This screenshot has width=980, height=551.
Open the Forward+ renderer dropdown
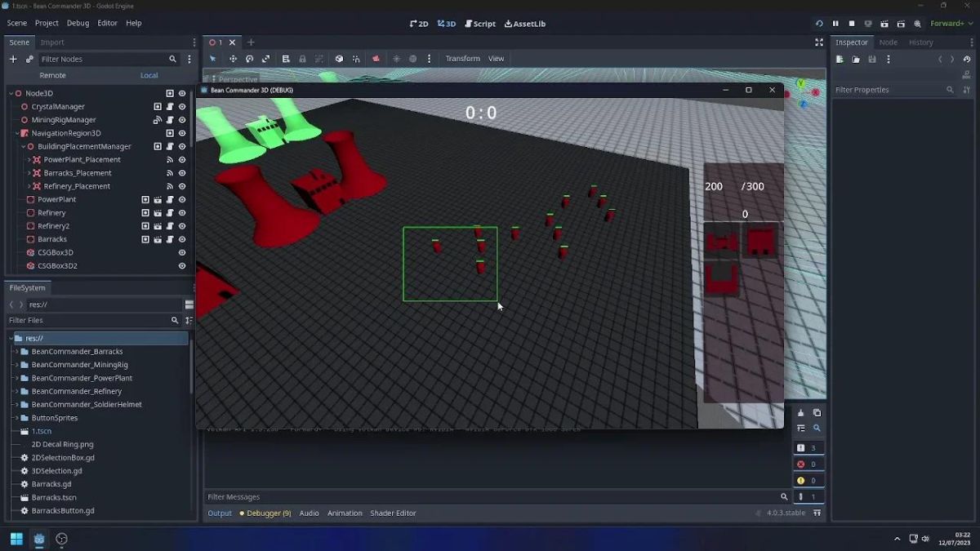952,24
